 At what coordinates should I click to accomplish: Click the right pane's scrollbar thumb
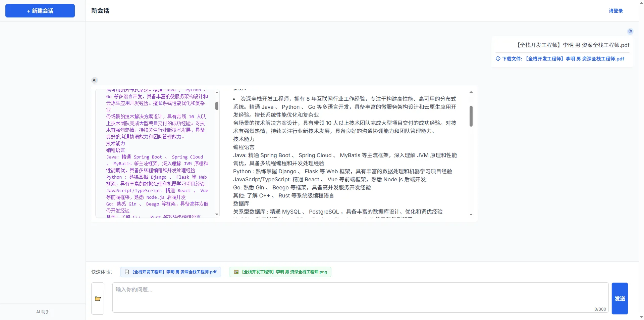[471, 116]
